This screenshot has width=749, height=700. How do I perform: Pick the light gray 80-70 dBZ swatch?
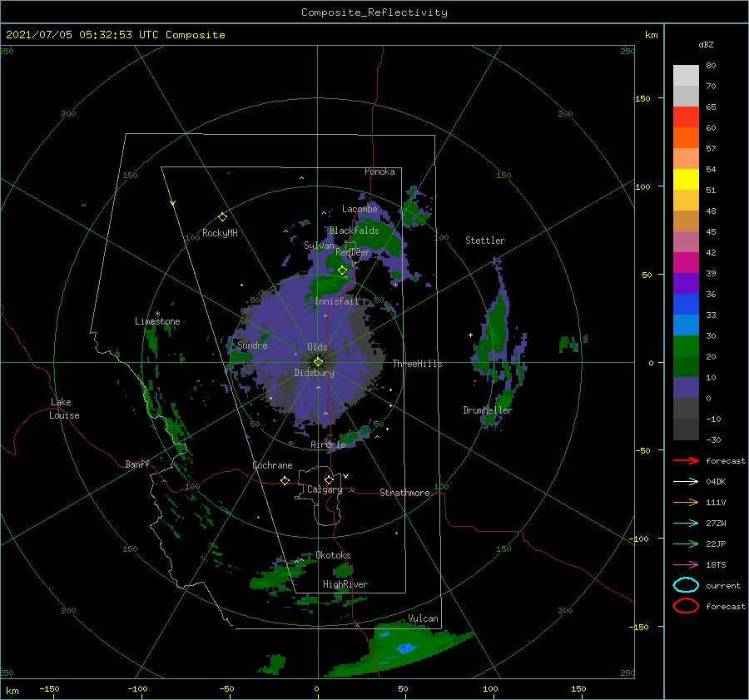coord(686,76)
